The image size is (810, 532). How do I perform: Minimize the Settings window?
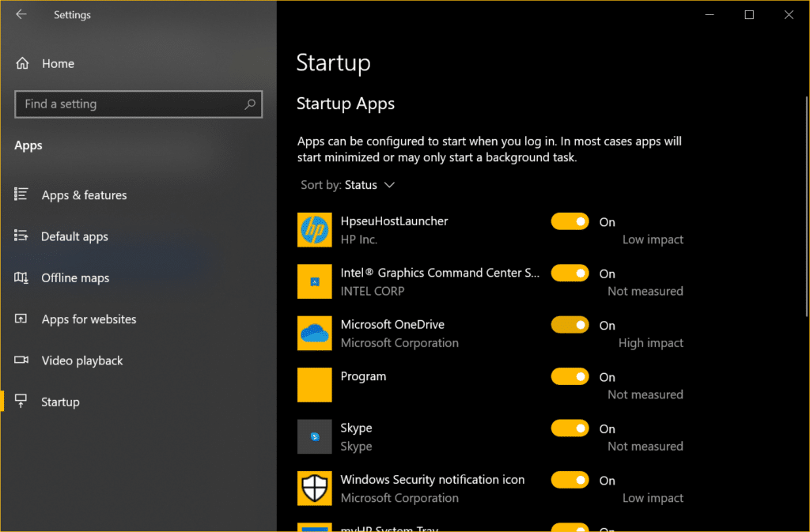(x=710, y=14)
